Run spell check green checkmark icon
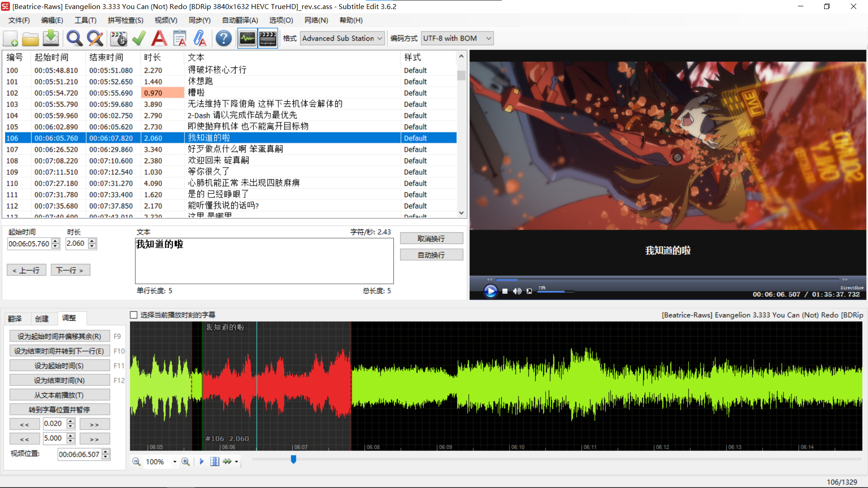The width and height of the screenshot is (868, 488). point(139,38)
